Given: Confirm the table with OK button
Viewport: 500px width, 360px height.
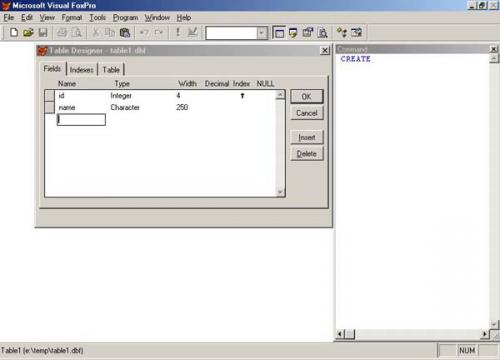Looking at the screenshot, I should pos(307,97).
